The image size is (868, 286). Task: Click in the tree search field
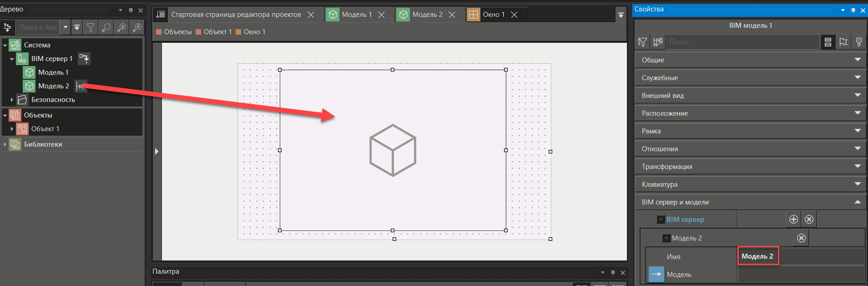point(38,27)
